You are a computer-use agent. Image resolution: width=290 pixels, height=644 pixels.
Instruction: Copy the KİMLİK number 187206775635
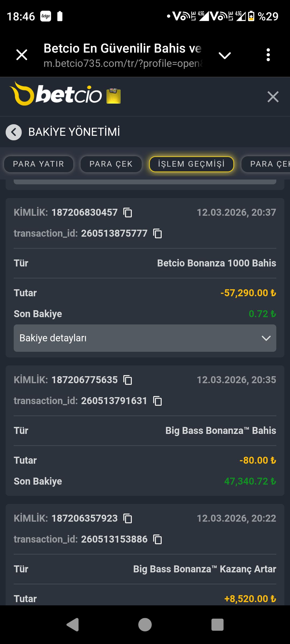point(128,380)
